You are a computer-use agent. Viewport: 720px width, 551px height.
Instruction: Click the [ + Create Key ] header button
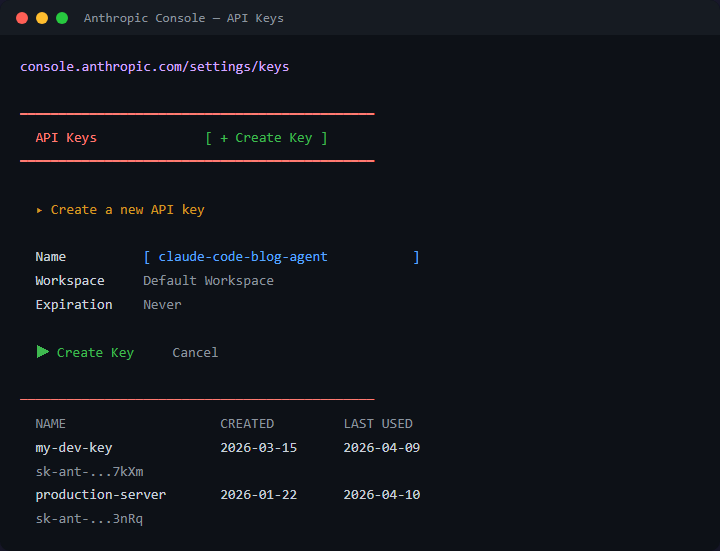266,138
